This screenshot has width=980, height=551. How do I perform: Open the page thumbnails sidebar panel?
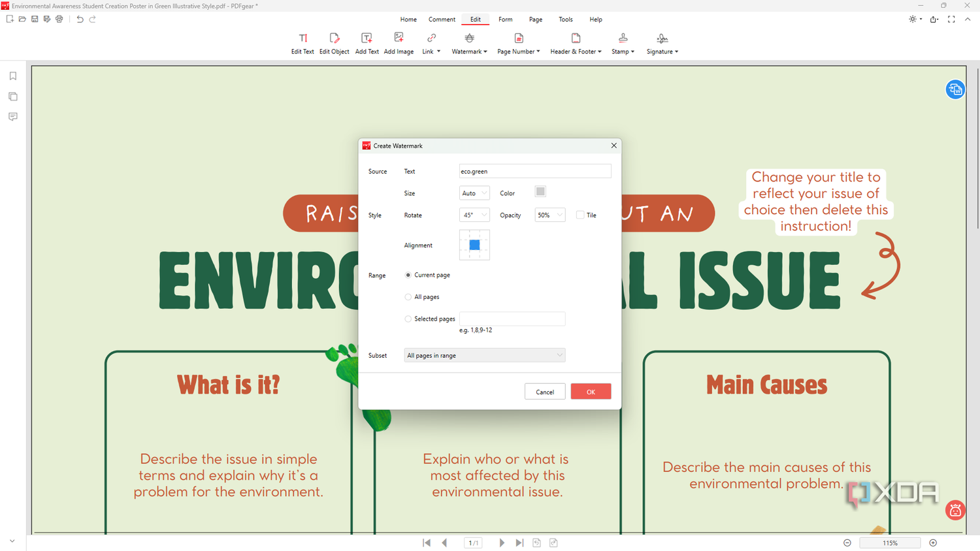13,97
